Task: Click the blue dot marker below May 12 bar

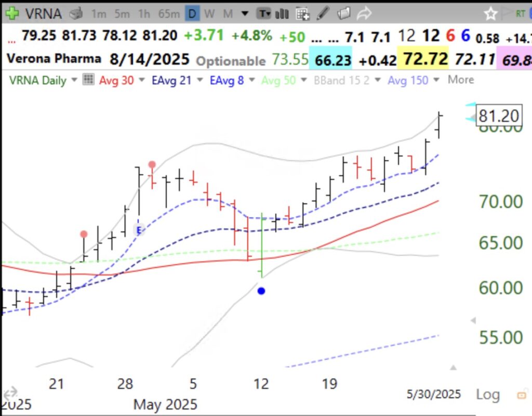Action: tap(261, 291)
